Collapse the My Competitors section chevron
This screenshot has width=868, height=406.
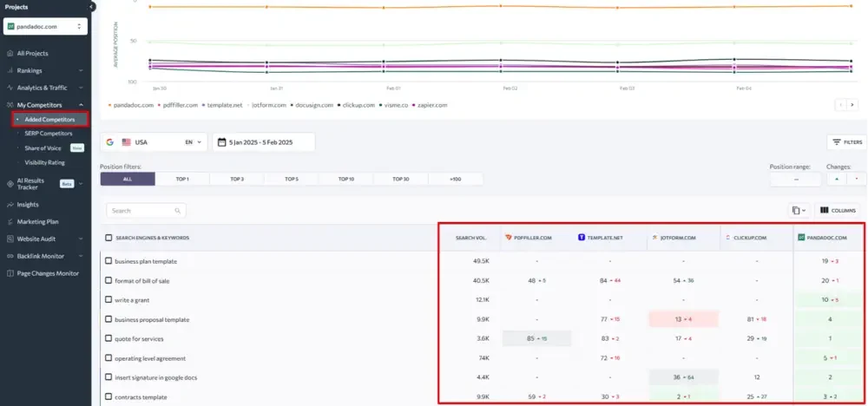81,105
